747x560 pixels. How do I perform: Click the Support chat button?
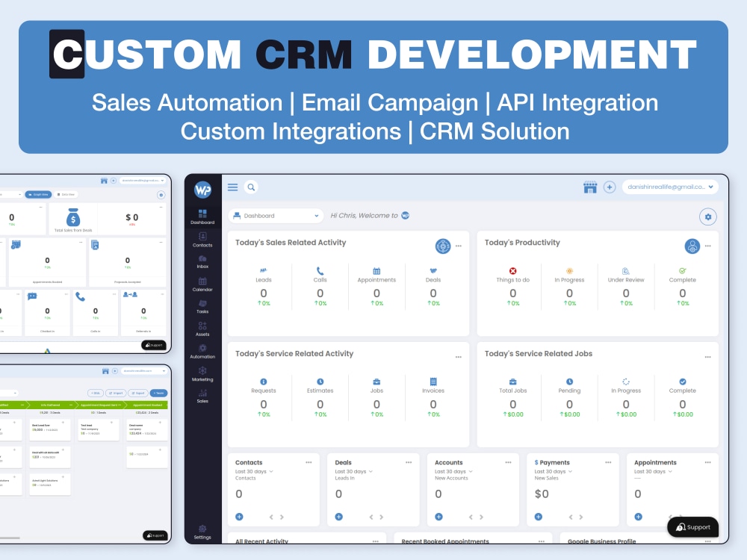692,527
